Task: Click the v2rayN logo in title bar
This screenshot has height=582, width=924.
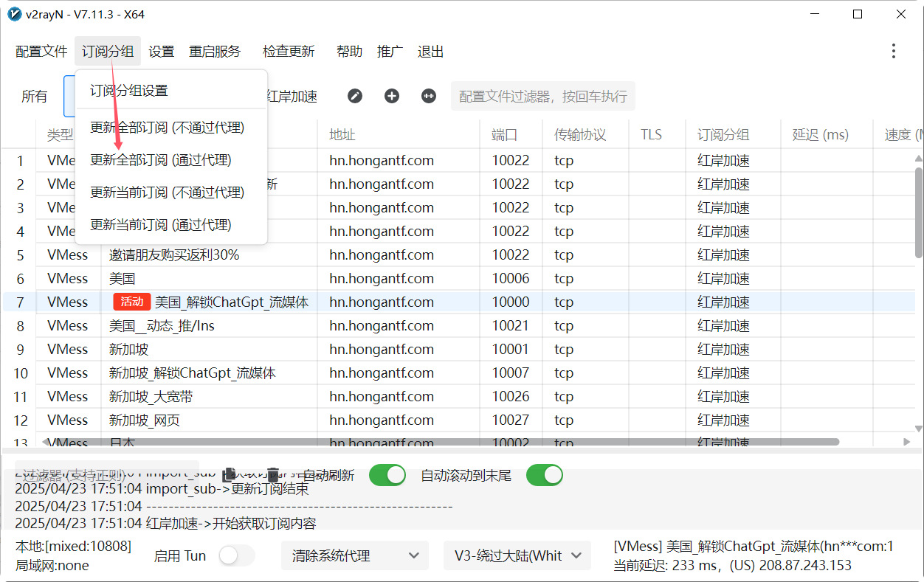Action: (13, 14)
